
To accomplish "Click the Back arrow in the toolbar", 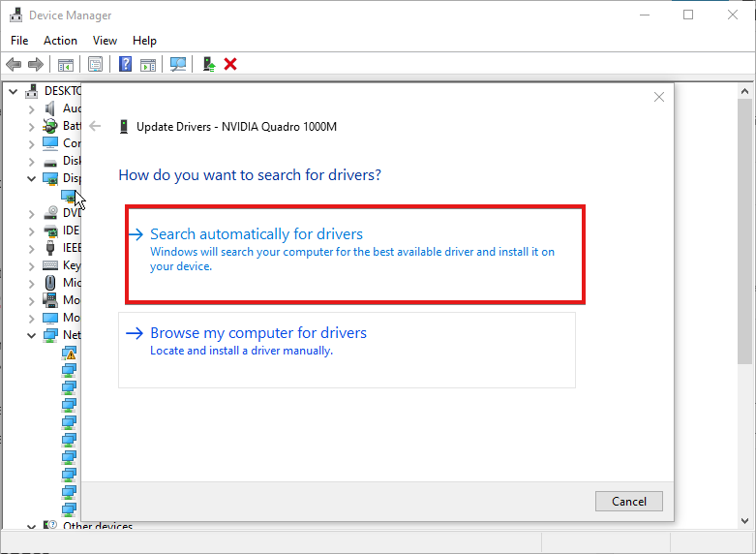I will pos(14,64).
